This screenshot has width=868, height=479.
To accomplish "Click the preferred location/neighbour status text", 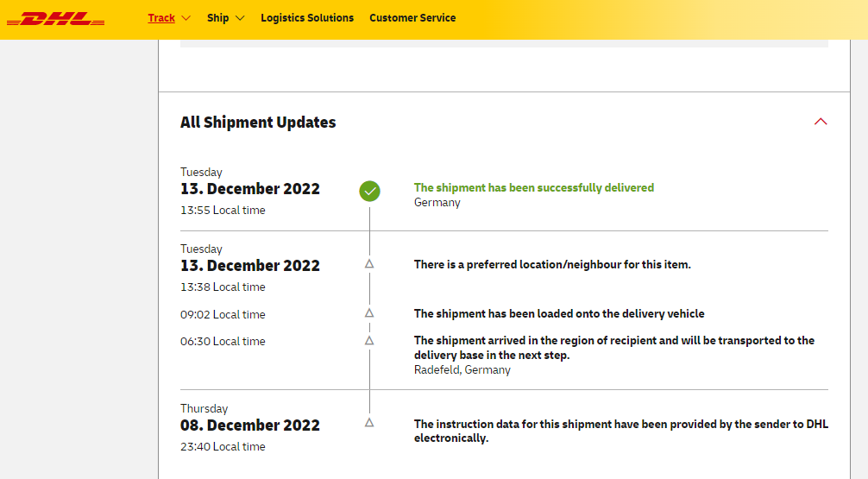I will point(552,265).
